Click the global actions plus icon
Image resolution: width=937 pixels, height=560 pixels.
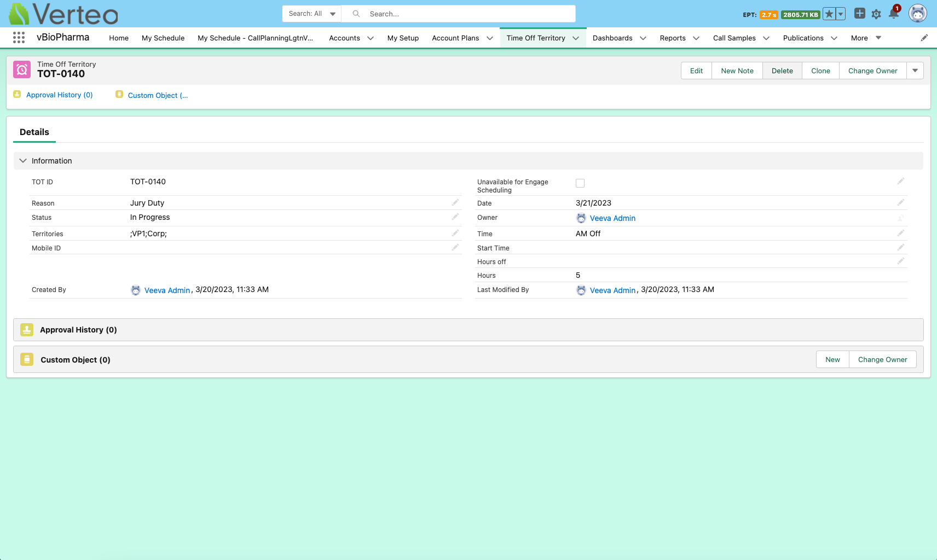tap(859, 14)
